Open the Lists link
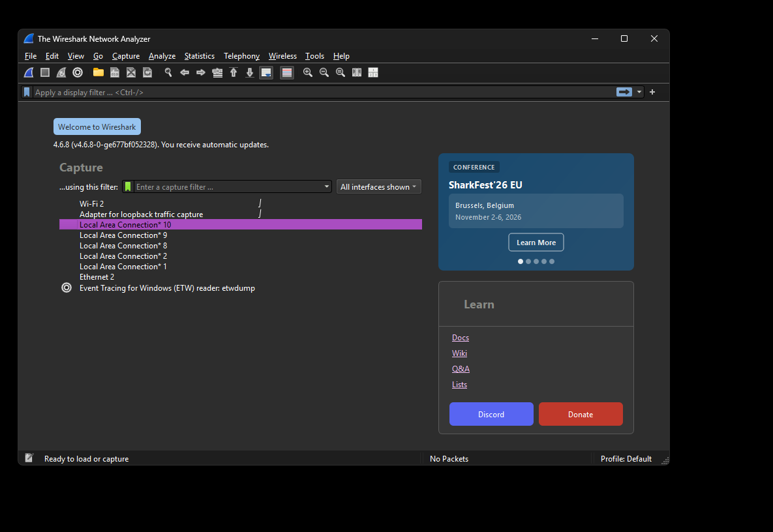This screenshot has width=773, height=532. point(459,385)
